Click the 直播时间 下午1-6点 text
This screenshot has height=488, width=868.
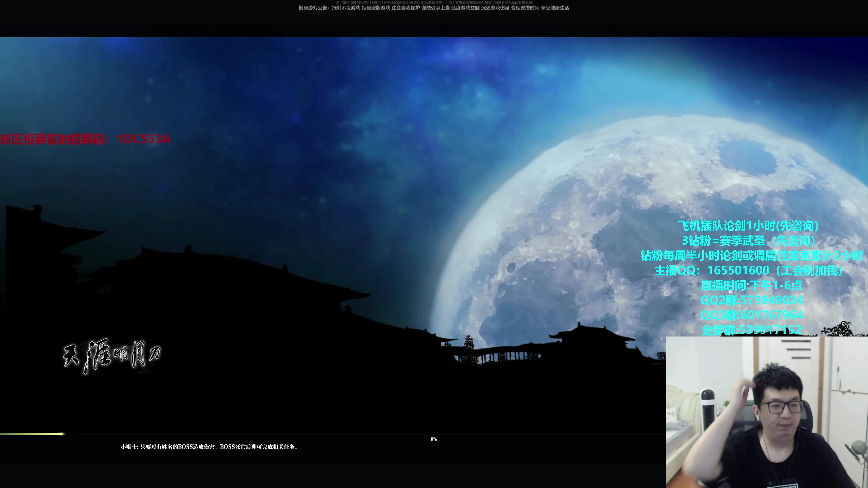pos(751,285)
